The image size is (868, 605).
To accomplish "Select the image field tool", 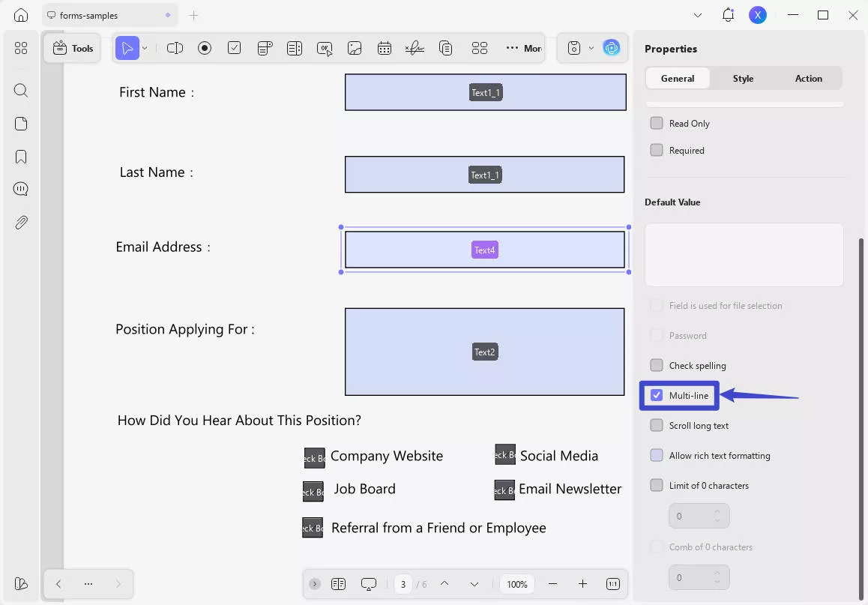I will pyautogui.click(x=355, y=47).
